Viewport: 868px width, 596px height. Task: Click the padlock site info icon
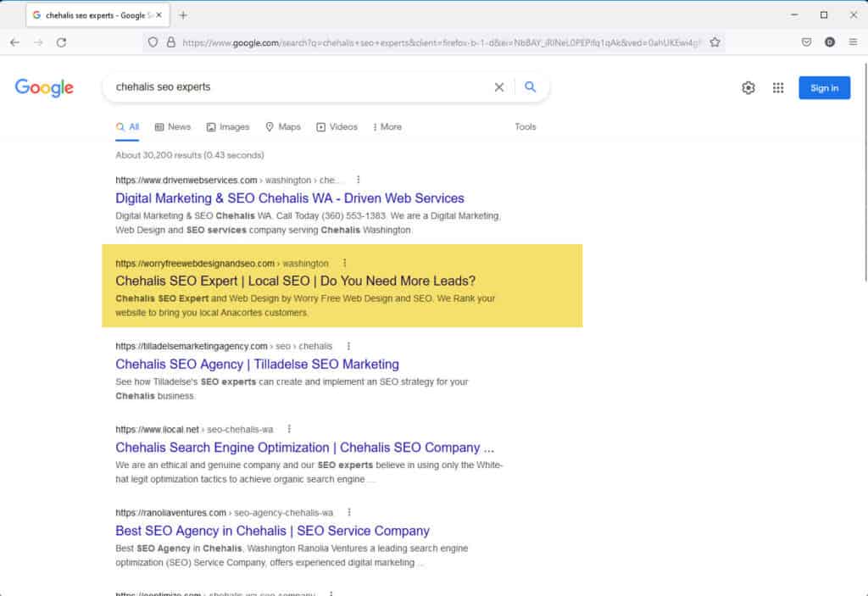coord(171,42)
